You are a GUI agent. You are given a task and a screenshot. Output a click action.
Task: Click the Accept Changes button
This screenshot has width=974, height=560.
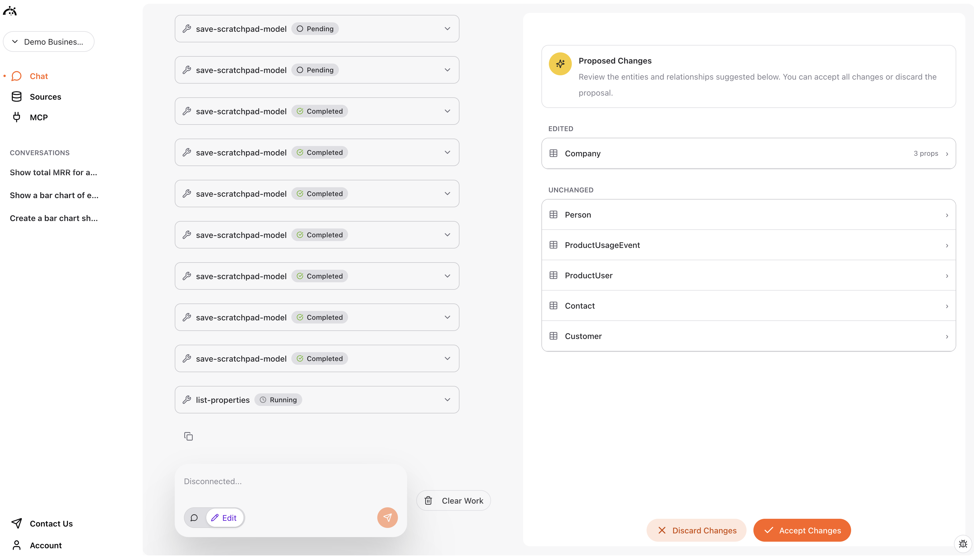802,530
